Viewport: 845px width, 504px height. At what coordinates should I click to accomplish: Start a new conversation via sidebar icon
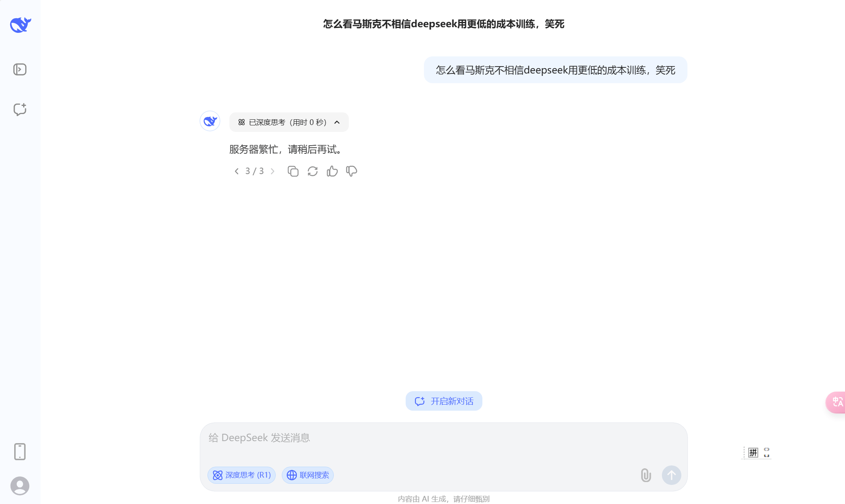[x=19, y=110]
